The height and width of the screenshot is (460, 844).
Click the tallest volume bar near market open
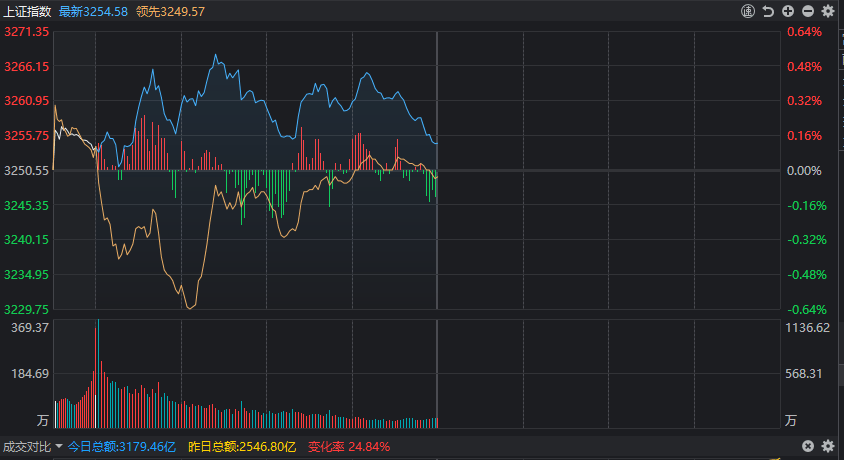click(98, 370)
